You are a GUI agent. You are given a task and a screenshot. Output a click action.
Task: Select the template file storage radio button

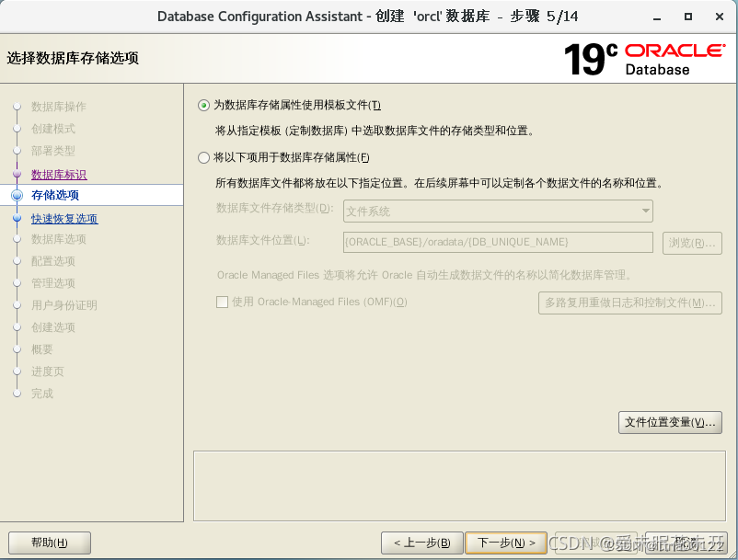point(203,106)
